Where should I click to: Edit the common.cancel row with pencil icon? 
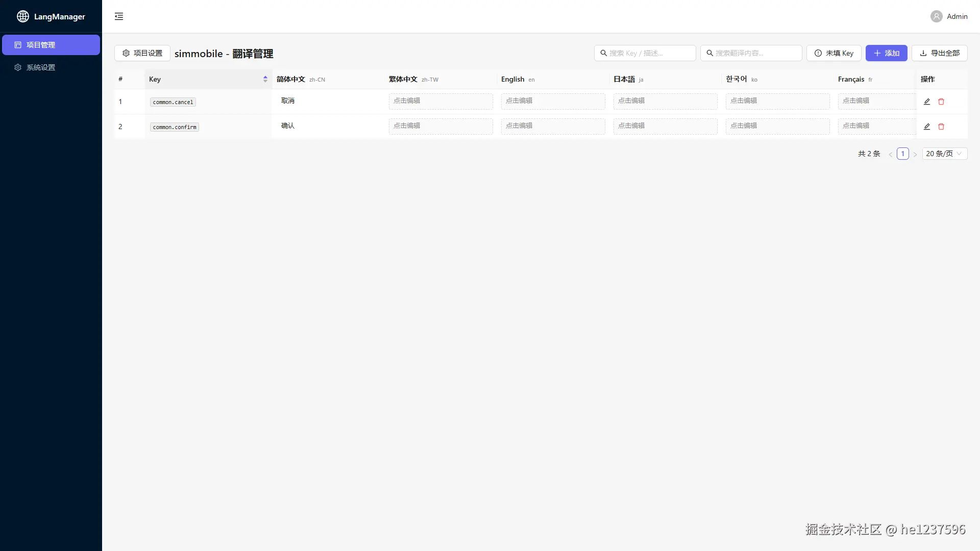927,102
